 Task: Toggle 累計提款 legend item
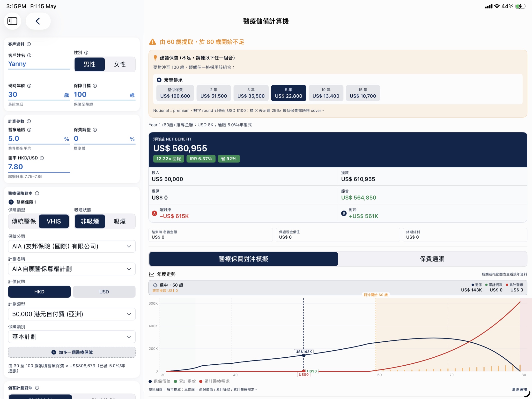[185, 381]
